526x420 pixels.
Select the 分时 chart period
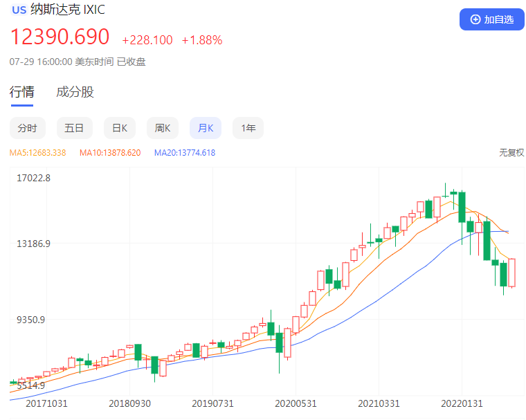[x=28, y=128]
